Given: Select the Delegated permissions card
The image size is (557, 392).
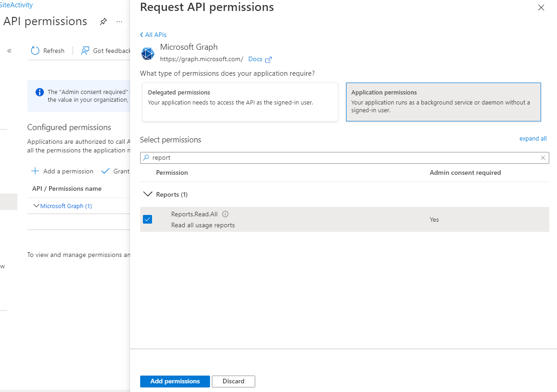Looking at the screenshot, I should [x=240, y=102].
